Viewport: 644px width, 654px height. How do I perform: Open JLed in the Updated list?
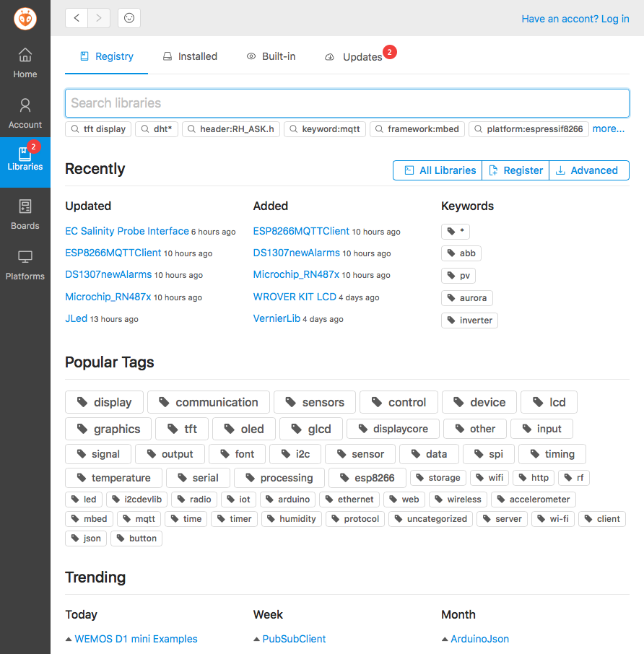click(x=77, y=318)
